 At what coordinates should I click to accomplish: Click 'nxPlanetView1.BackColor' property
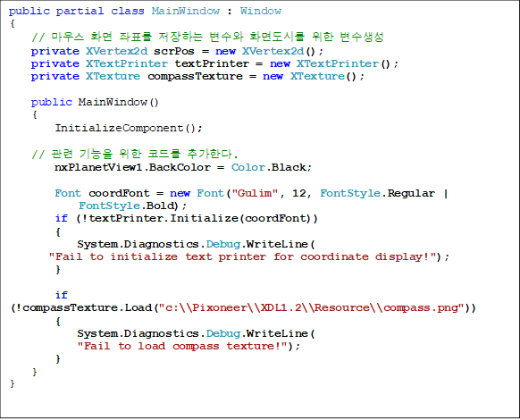[x=132, y=167]
